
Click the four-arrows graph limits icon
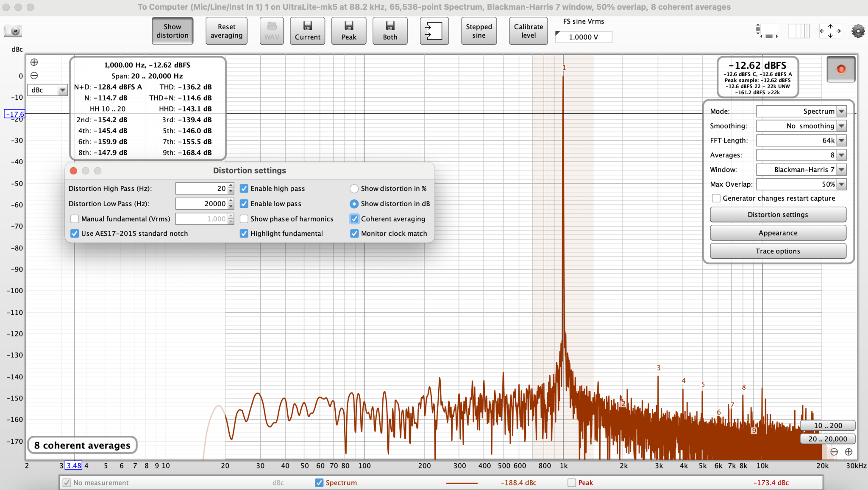click(830, 31)
